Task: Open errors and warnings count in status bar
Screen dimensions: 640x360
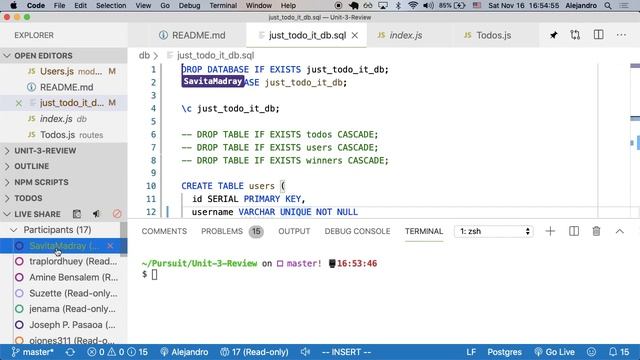Action: pyautogui.click(x=118, y=352)
